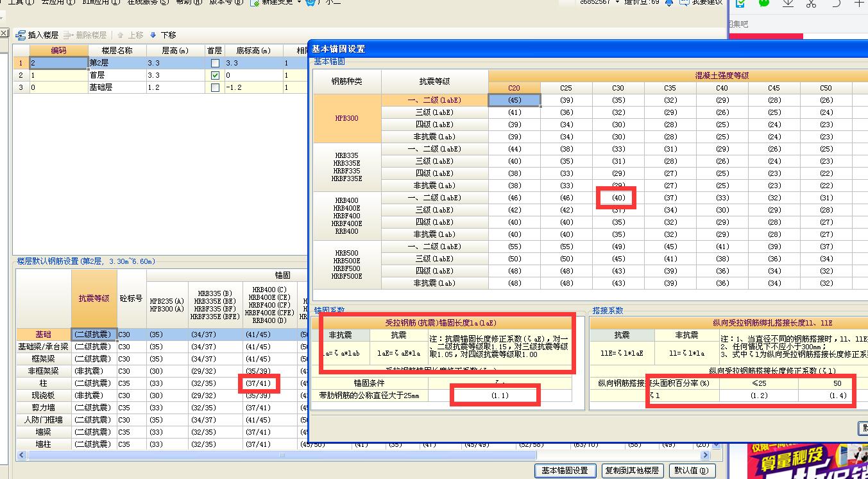This screenshot has width=868, height=479.
Task: Toggle the 首层 checkbox for 第2层 row
Action: click(x=215, y=63)
